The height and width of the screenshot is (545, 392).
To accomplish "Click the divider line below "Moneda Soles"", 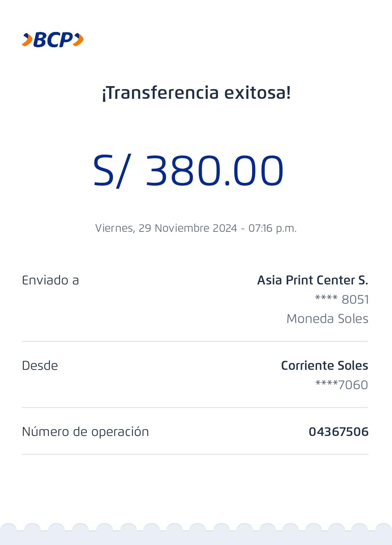I will tap(195, 342).
